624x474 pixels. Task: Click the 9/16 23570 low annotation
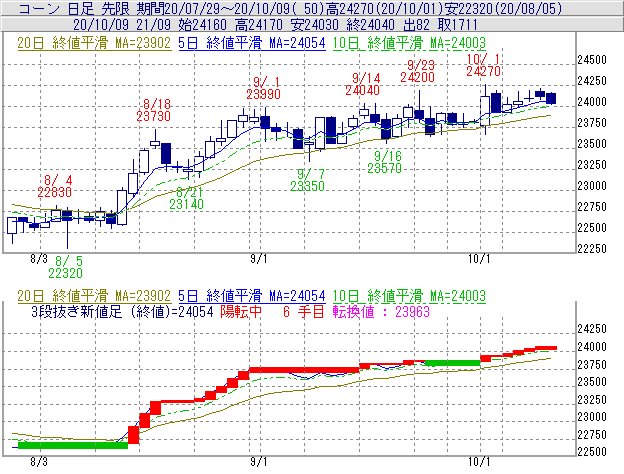coord(385,163)
